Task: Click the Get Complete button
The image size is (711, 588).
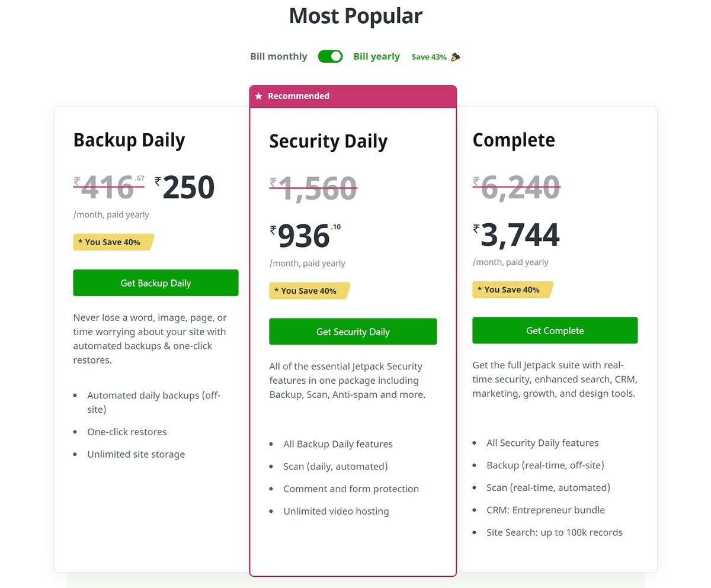Action: pos(555,330)
